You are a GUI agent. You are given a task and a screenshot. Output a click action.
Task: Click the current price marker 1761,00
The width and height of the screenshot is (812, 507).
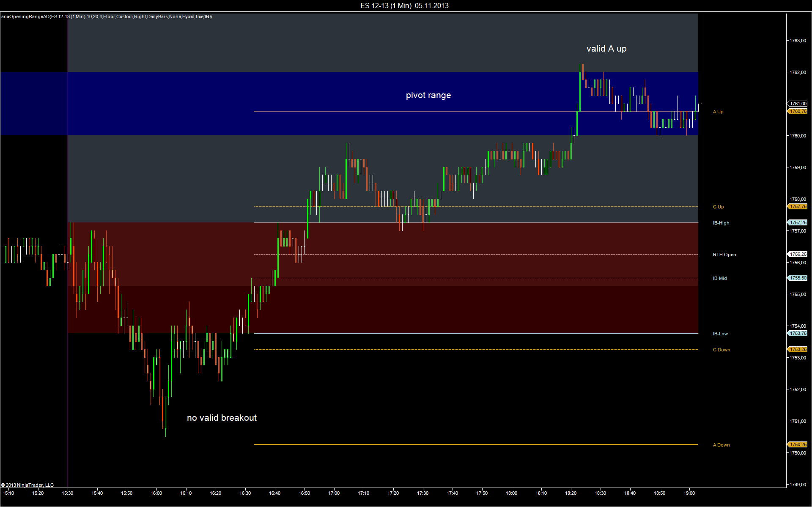click(798, 104)
